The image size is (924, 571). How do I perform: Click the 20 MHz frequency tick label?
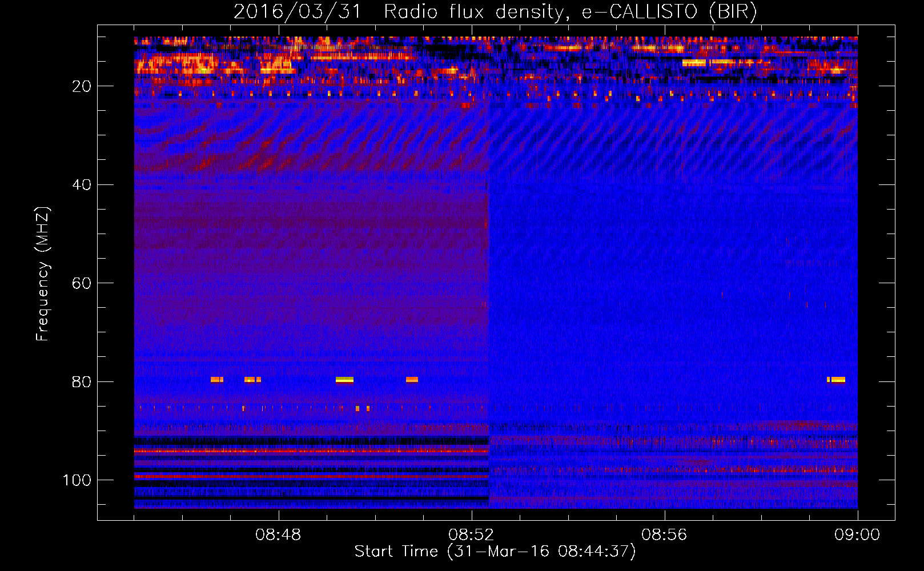tap(82, 86)
